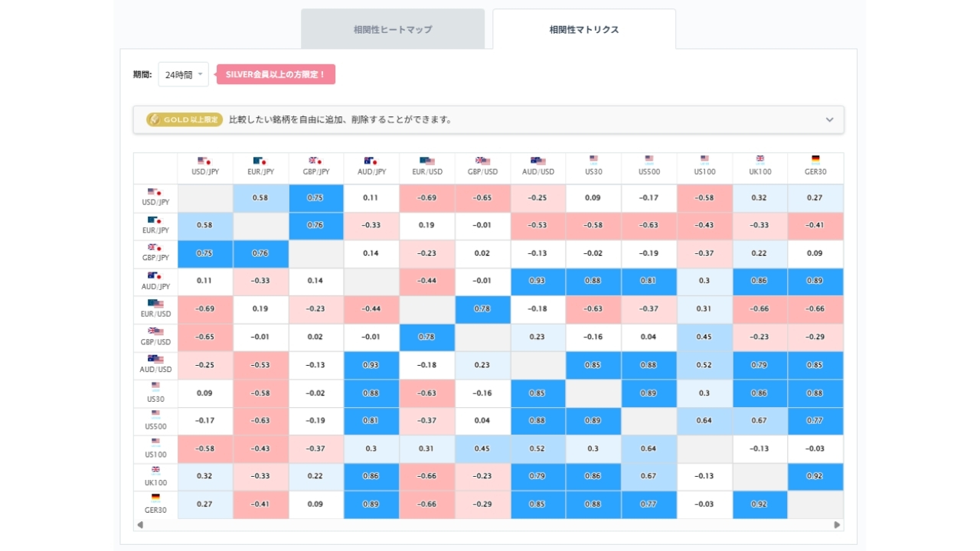This screenshot has width=980, height=551.
Task: Select 0.64 cell in US500 row, US100 column
Action: click(x=704, y=420)
